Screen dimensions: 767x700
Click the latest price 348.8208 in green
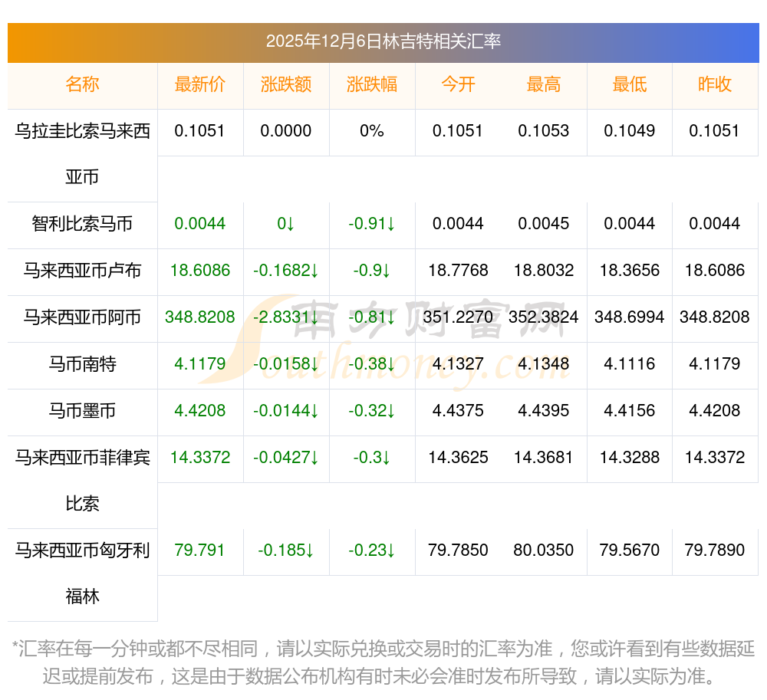point(200,317)
